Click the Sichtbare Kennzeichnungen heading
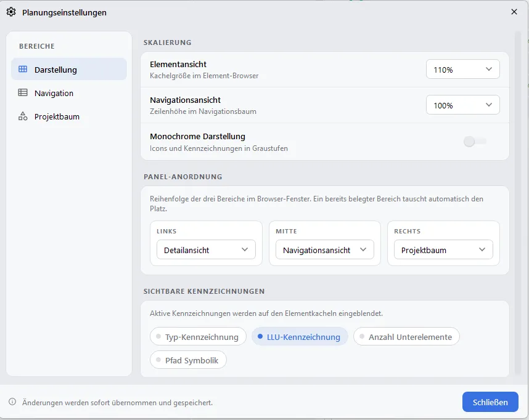This screenshot has width=529, height=420. point(204,291)
